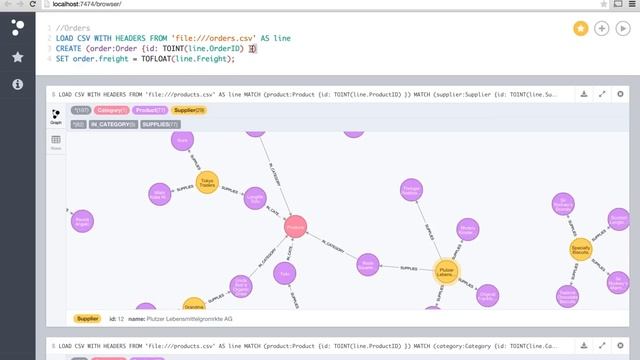
Task: Select the gray all-nodes count pill
Action: tap(81, 110)
